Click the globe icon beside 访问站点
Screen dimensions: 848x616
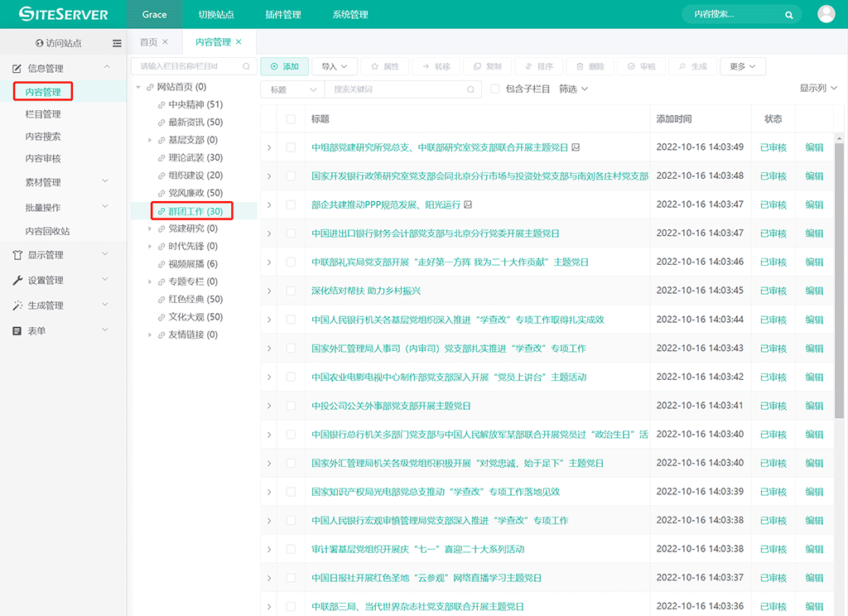click(x=39, y=43)
